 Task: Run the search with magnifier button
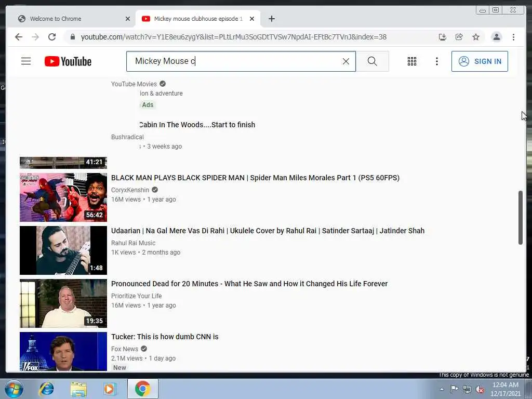click(x=372, y=61)
